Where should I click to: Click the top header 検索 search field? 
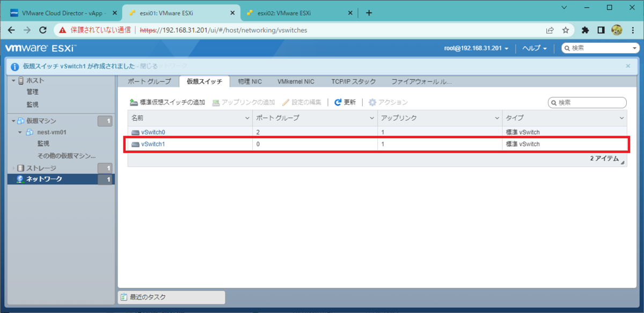pyautogui.click(x=601, y=48)
